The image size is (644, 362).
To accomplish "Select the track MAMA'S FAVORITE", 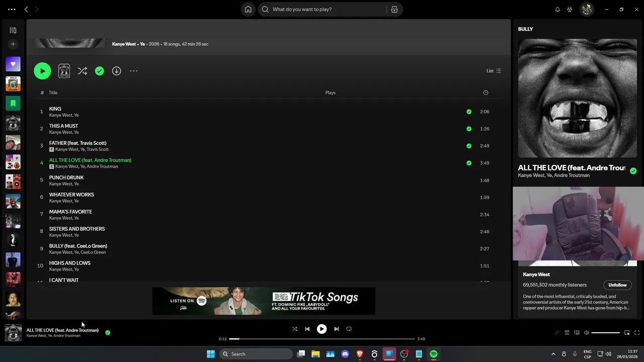I will click(x=70, y=212).
